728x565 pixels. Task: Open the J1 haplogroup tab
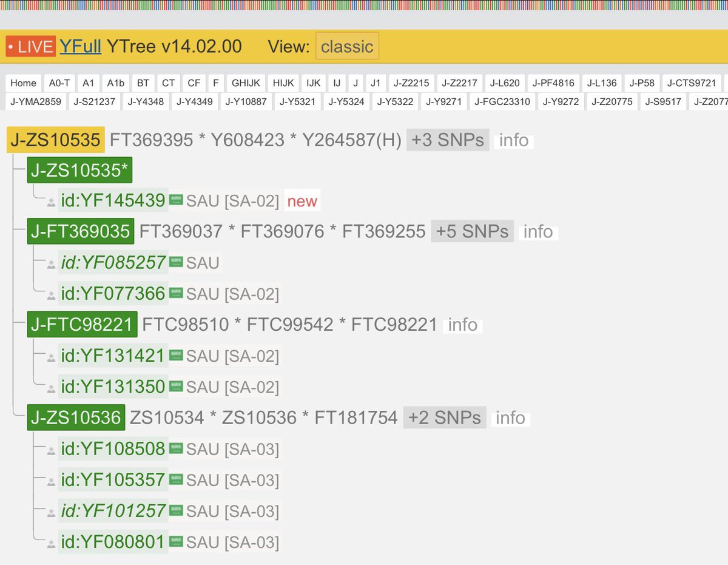[x=376, y=83]
